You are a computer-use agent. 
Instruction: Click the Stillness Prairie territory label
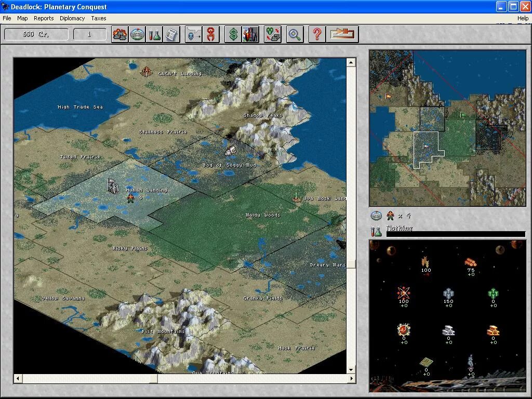(163, 132)
